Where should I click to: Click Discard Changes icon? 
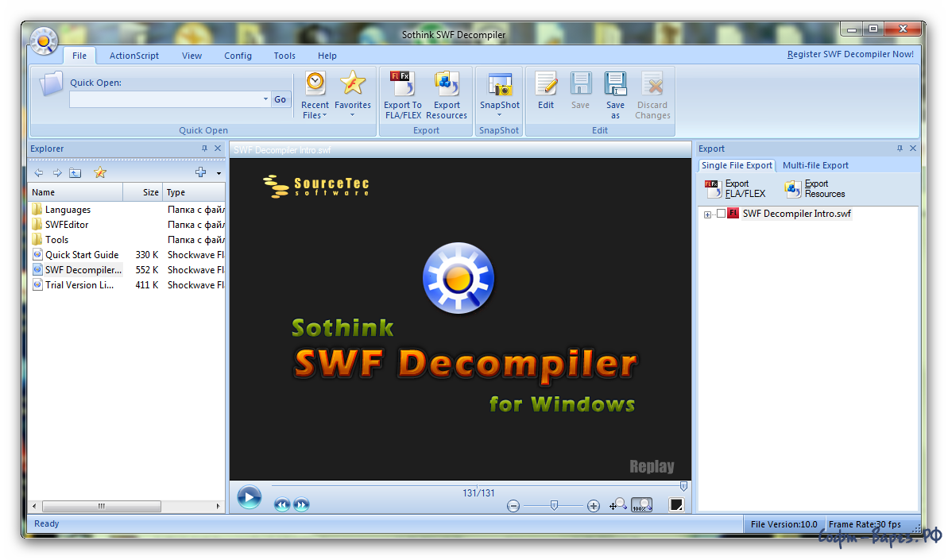click(x=652, y=95)
